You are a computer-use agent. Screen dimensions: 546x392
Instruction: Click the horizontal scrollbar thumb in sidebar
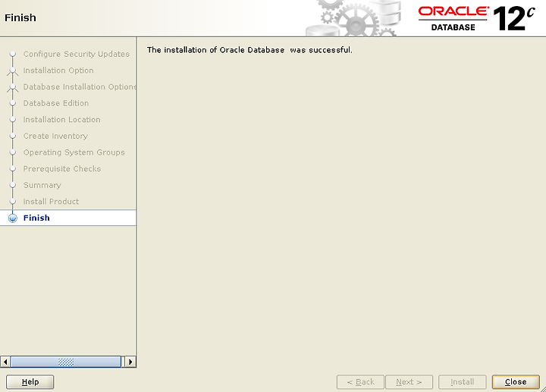(x=66, y=362)
